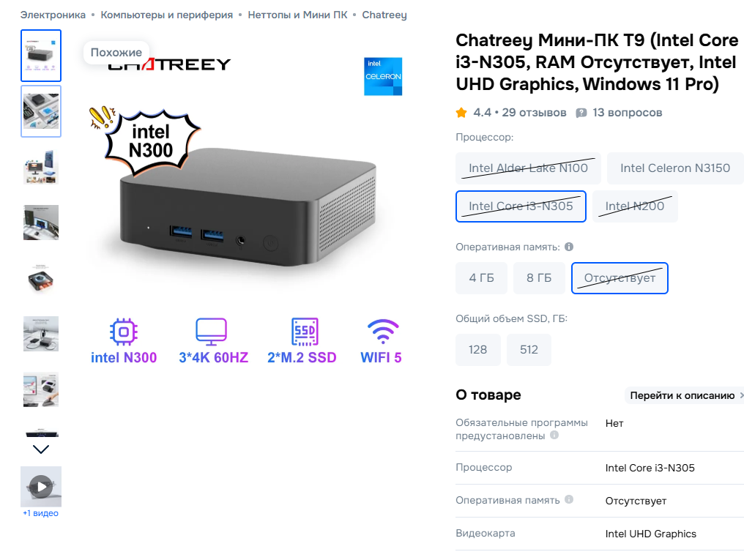
Task: Go to Неттопы и Мини ПК breadcrumb
Action: [x=297, y=15]
